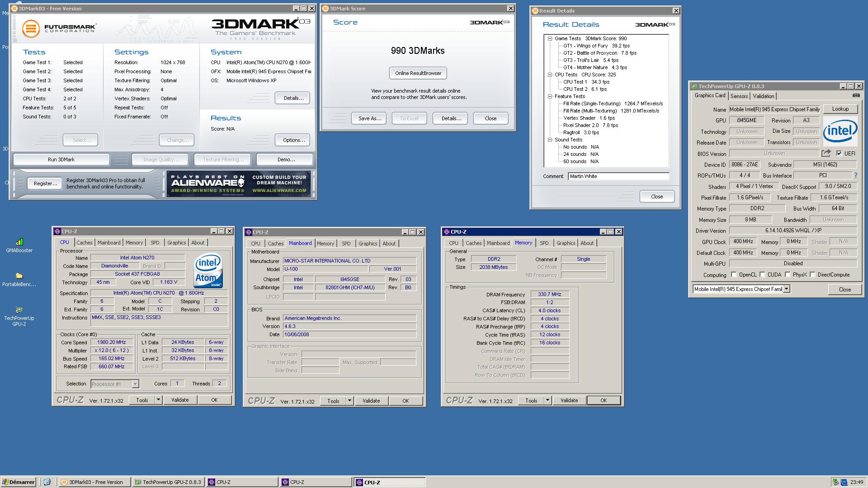Image resolution: width=868 pixels, height=488 pixels.
Task: Click the Comment field containing Martin White
Action: [x=618, y=176]
